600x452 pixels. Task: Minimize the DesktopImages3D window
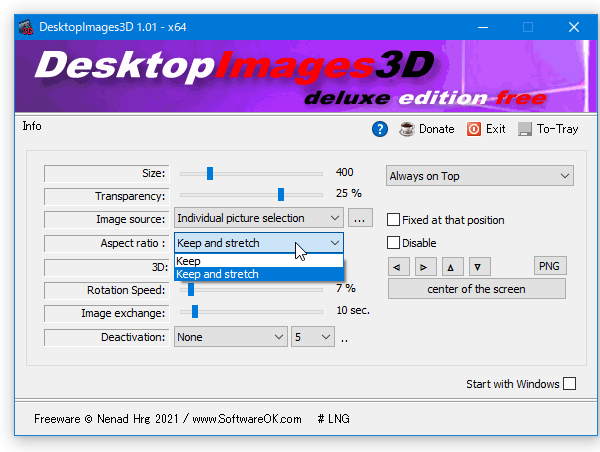click(x=483, y=27)
